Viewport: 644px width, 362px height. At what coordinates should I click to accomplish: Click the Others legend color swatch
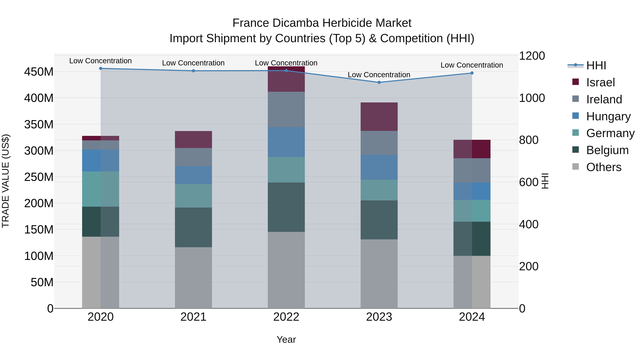pos(575,166)
